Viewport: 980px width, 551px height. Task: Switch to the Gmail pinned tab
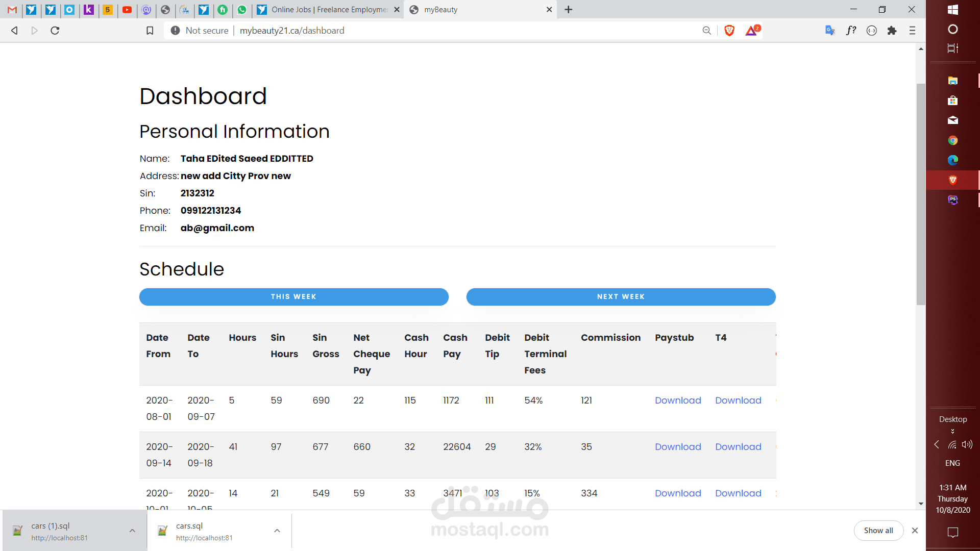(12, 9)
